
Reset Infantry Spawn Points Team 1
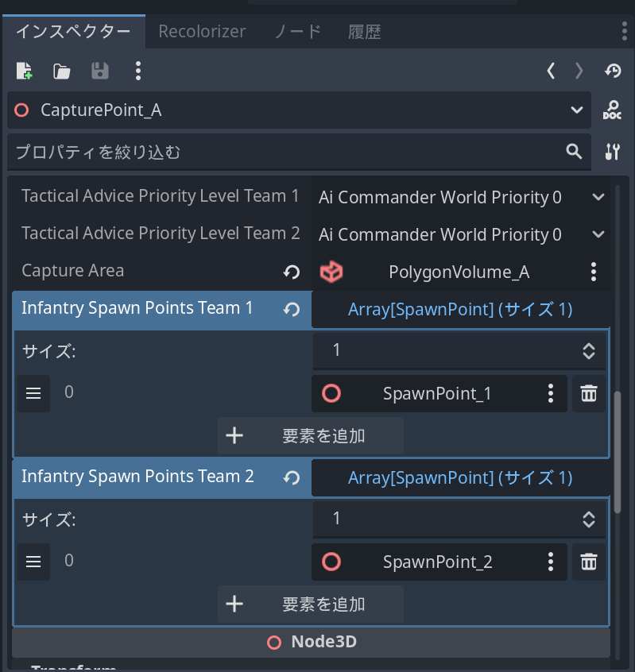click(x=292, y=309)
